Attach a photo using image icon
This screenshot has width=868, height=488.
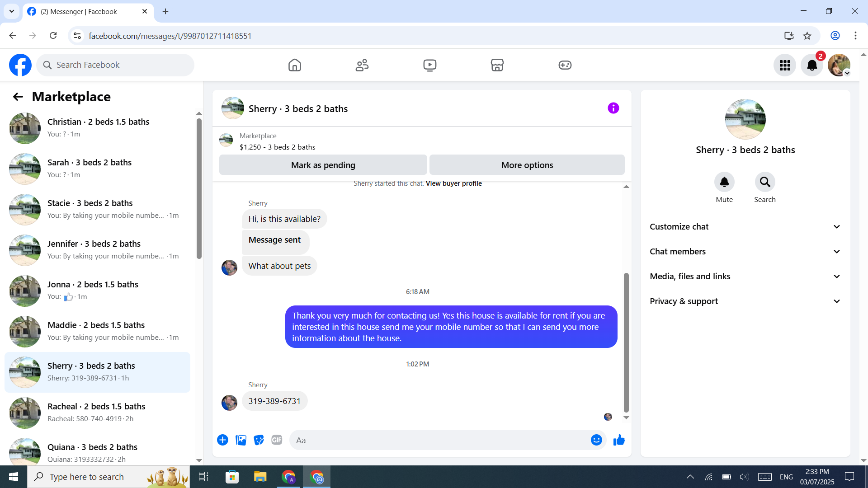point(241,440)
